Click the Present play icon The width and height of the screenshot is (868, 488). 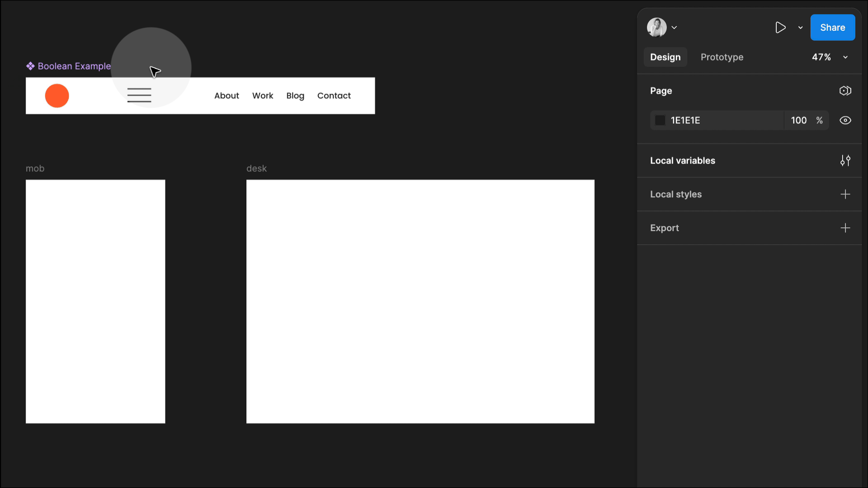click(x=780, y=28)
